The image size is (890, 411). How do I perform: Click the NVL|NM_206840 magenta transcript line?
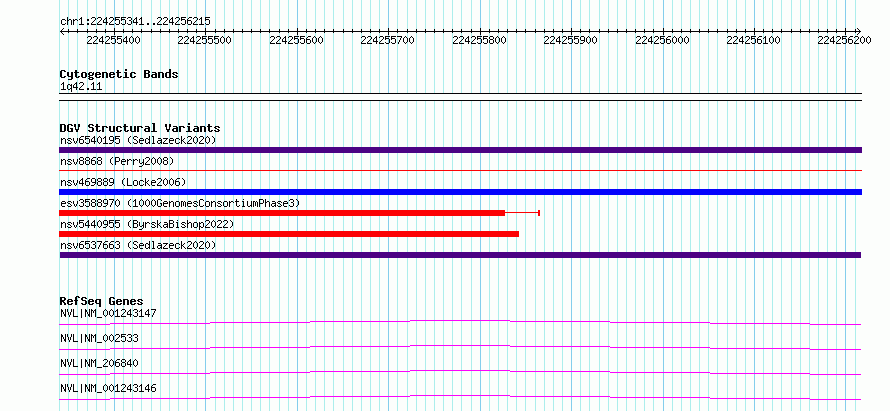tap(460, 372)
